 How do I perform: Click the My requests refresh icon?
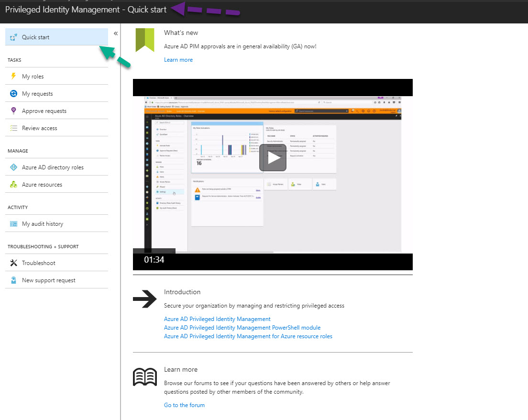pos(13,94)
